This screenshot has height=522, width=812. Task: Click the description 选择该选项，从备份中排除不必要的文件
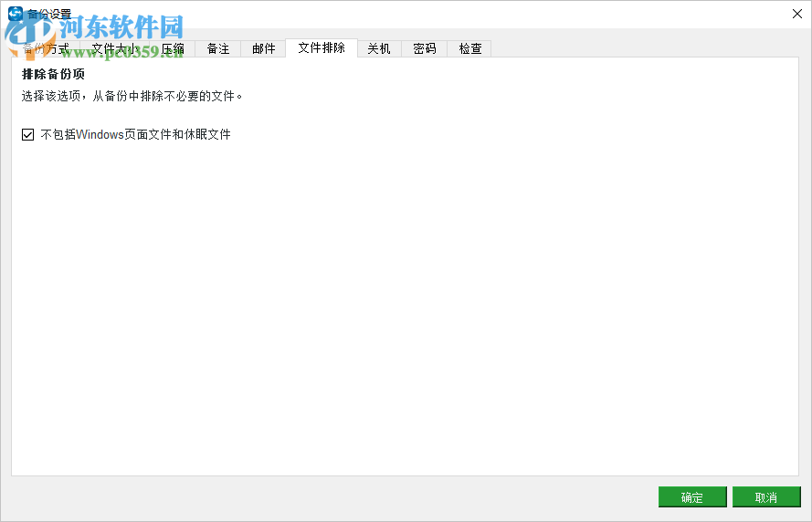(x=132, y=96)
